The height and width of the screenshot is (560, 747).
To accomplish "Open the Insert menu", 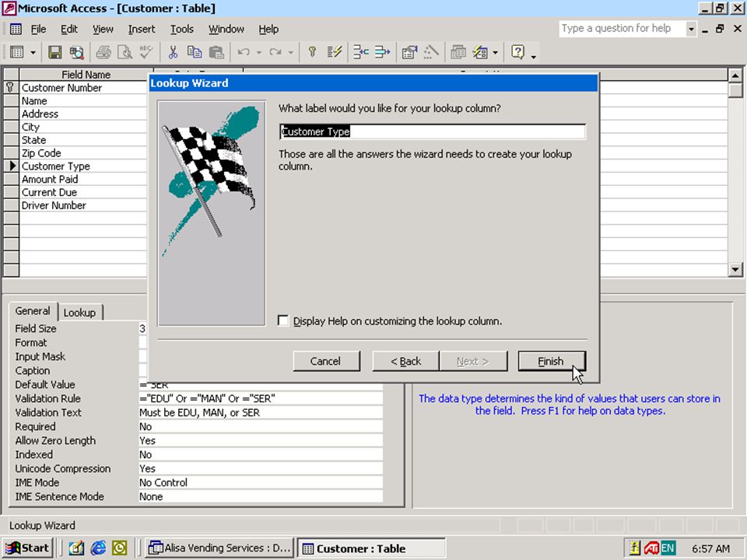I will tap(142, 29).
